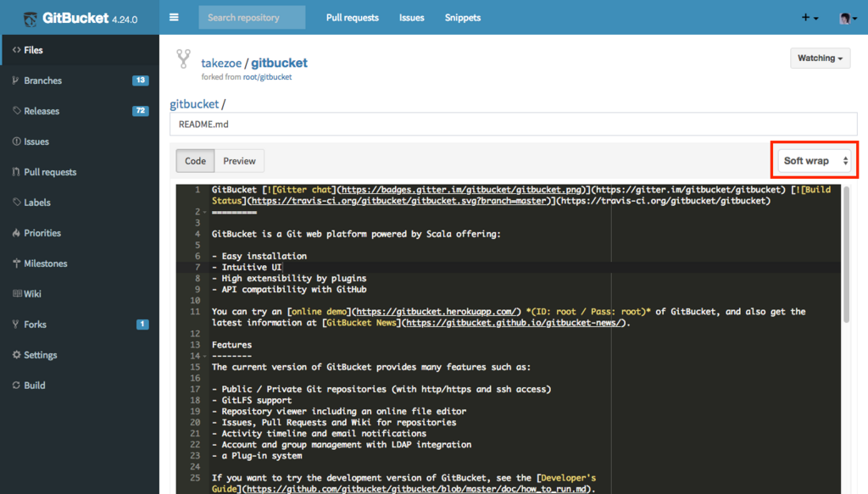
Task: Click the Forks count badge 1
Action: 142,325
